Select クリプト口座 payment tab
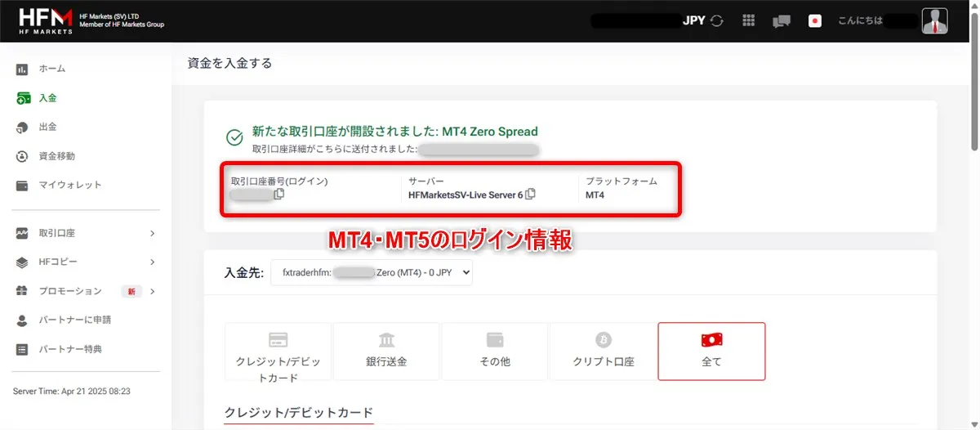The image size is (980, 430). 604,352
